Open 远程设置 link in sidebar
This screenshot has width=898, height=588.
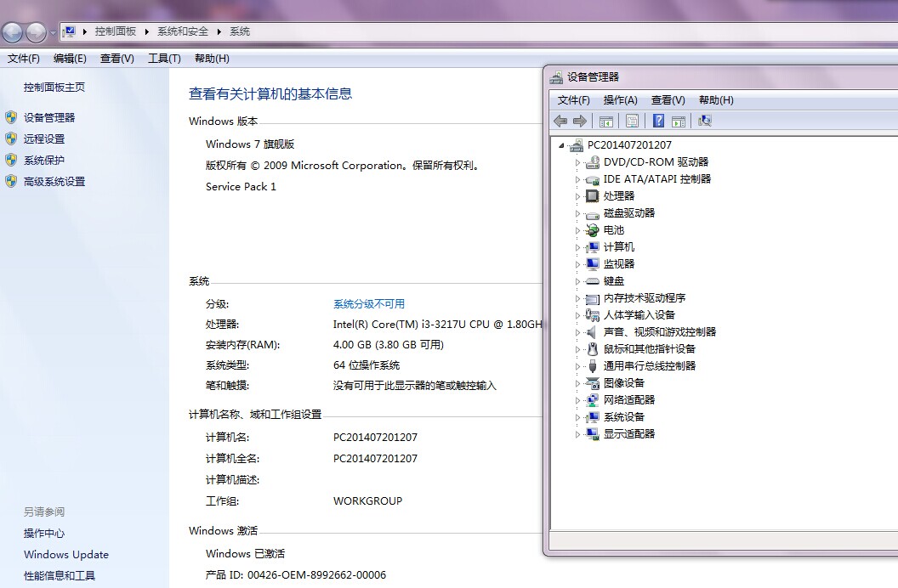(x=44, y=139)
